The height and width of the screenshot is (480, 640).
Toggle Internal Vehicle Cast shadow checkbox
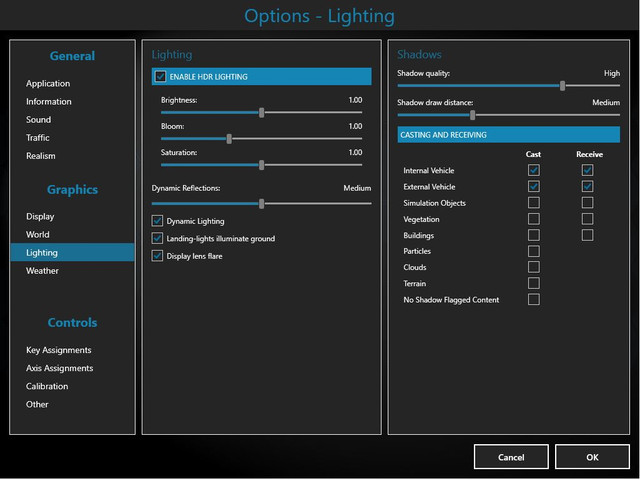[533, 170]
